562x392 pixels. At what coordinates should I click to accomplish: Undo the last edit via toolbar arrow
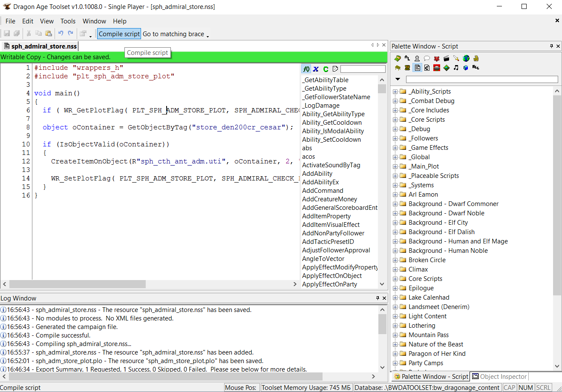[x=61, y=33]
